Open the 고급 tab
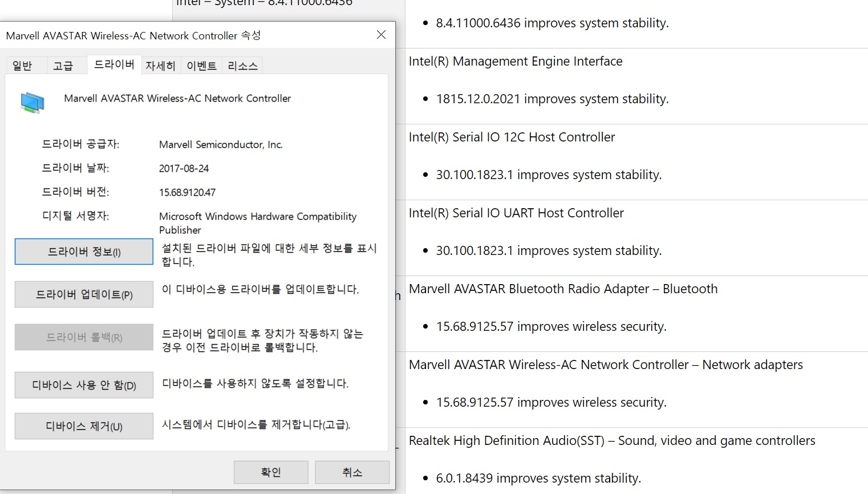The height and width of the screenshot is (494, 868). (x=63, y=66)
